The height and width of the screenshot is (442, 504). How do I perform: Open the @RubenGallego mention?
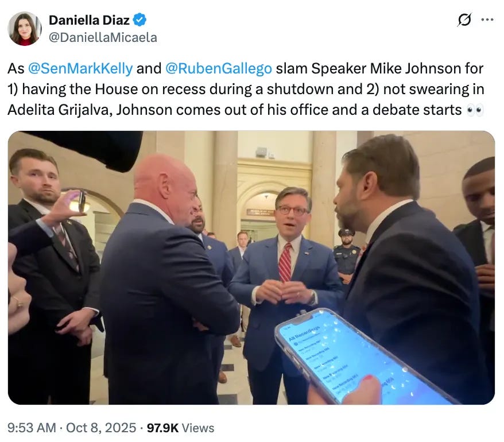click(x=219, y=68)
